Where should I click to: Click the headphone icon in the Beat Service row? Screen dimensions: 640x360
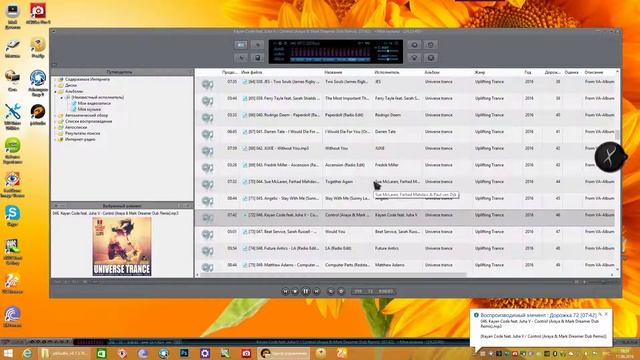[207, 234]
